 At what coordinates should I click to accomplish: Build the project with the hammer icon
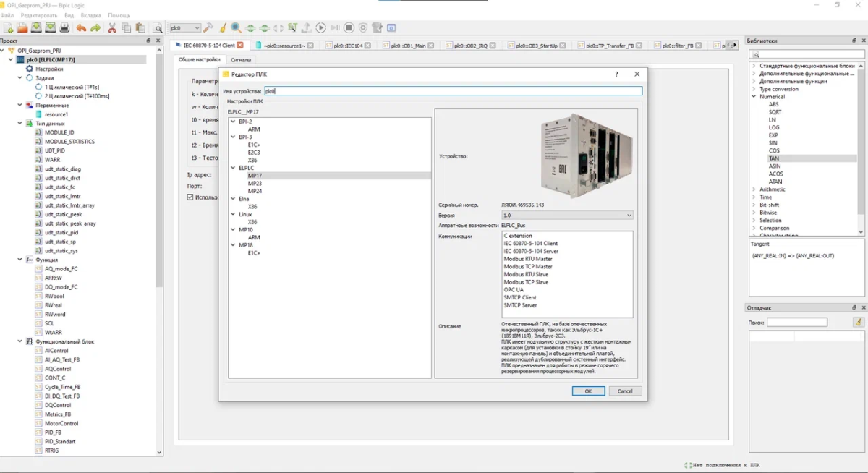208,28
